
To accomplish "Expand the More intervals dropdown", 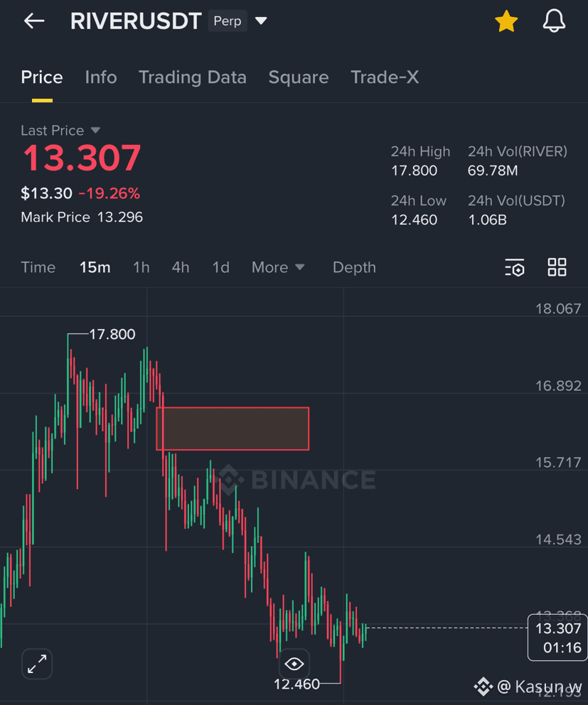I will tap(278, 267).
